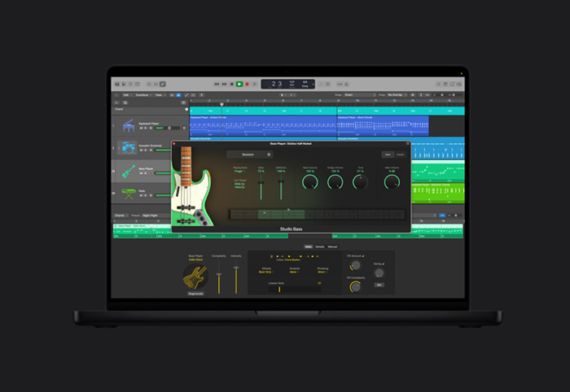This screenshot has height=392, width=570.
Task: Select Manual tab in Bass Player editor
Action: pos(332,246)
